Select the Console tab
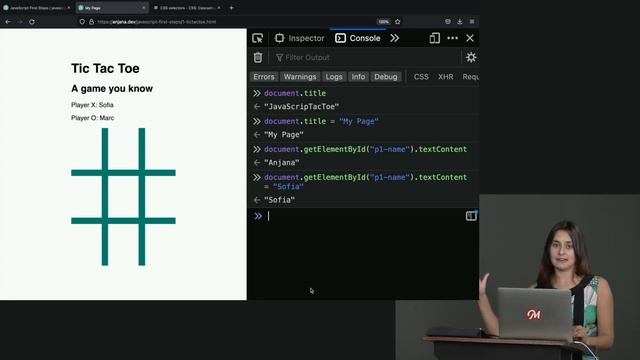640x360 pixels. 358,38
